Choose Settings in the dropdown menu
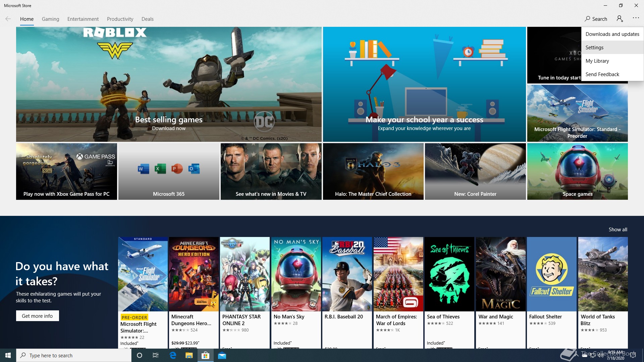 click(x=612, y=47)
